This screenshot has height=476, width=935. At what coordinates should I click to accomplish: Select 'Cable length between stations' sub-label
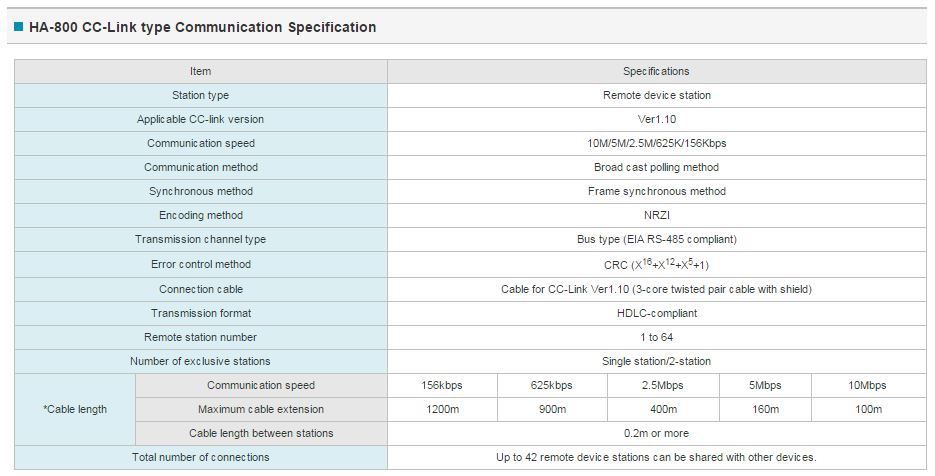click(x=261, y=433)
